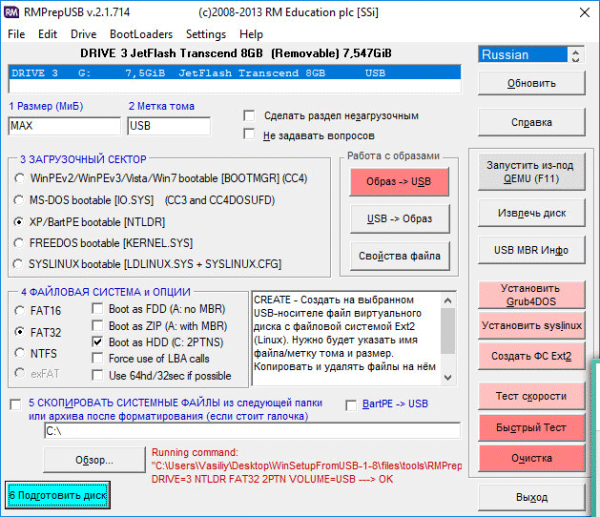This screenshot has height=517, width=600.
Task: Toggle Use 64hd/32sec if possible
Action: coord(98,375)
